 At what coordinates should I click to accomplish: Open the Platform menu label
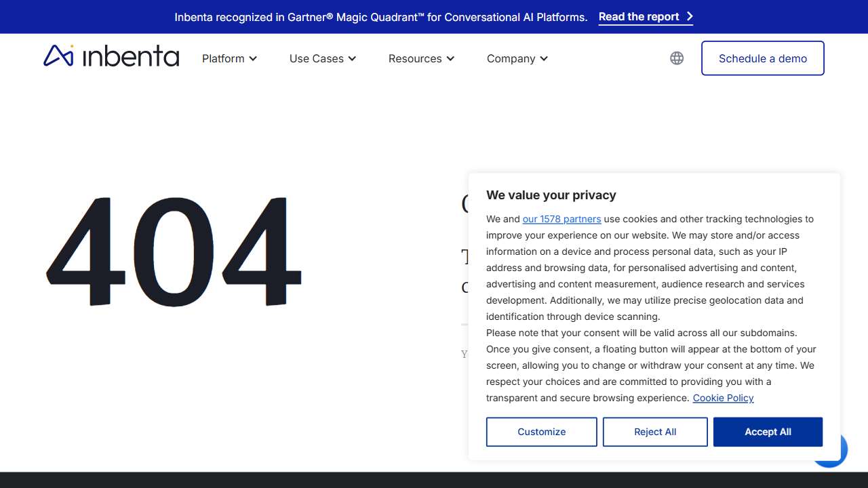[x=223, y=59]
